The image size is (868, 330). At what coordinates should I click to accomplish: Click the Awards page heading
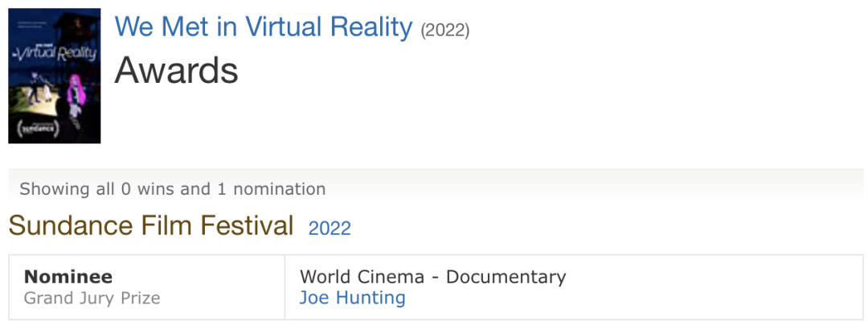(176, 71)
